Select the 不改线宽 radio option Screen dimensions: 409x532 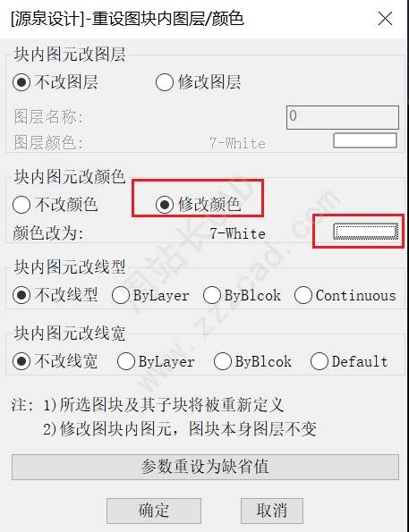(x=55, y=361)
